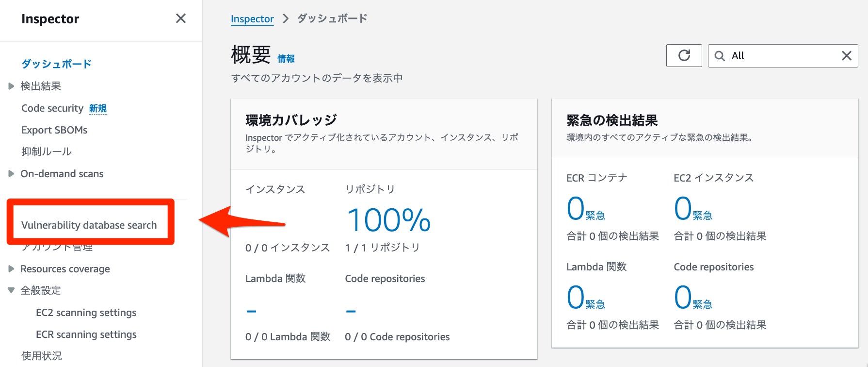Click the Lambda 関数 critical count 0
The height and width of the screenshot is (367, 868).
click(x=576, y=297)
